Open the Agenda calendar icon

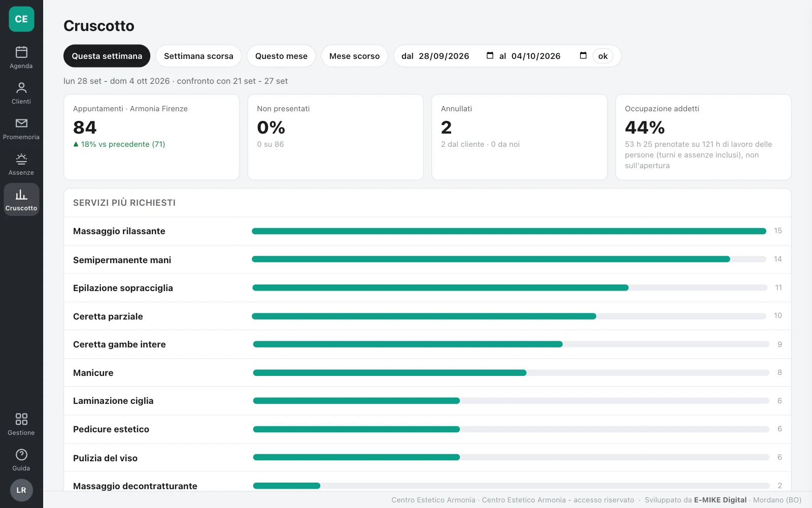click(21, 52)
